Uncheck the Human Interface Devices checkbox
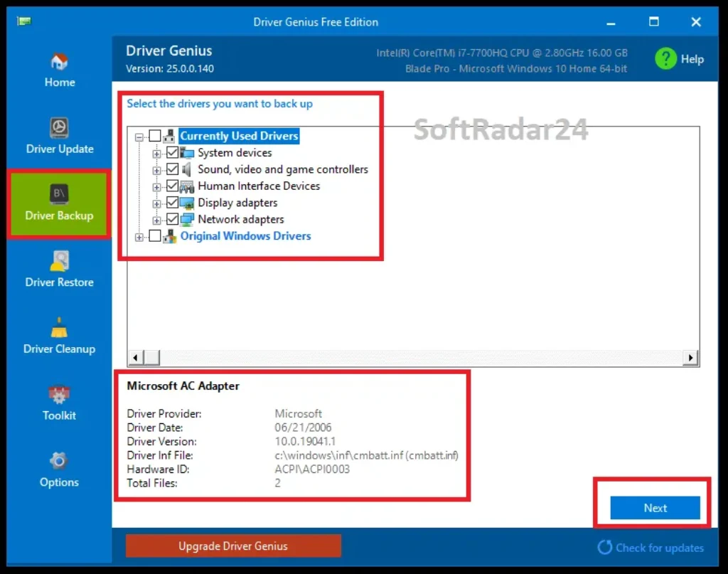 [x=172, y=186]
